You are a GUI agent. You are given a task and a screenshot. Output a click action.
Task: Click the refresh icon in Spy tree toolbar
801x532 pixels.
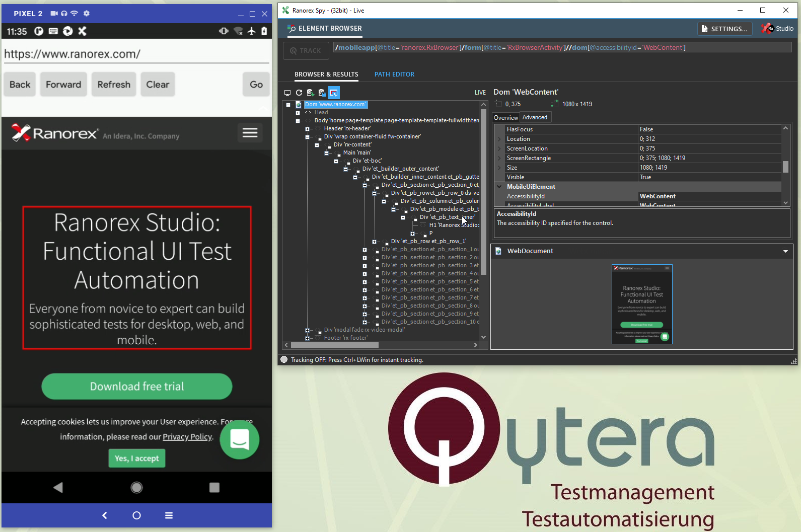299,93
